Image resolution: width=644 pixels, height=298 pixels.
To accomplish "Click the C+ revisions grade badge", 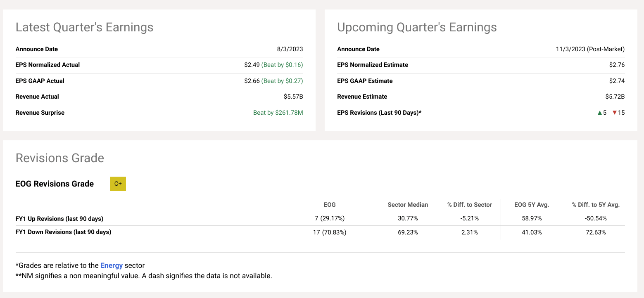I will [x=118, y=184].
